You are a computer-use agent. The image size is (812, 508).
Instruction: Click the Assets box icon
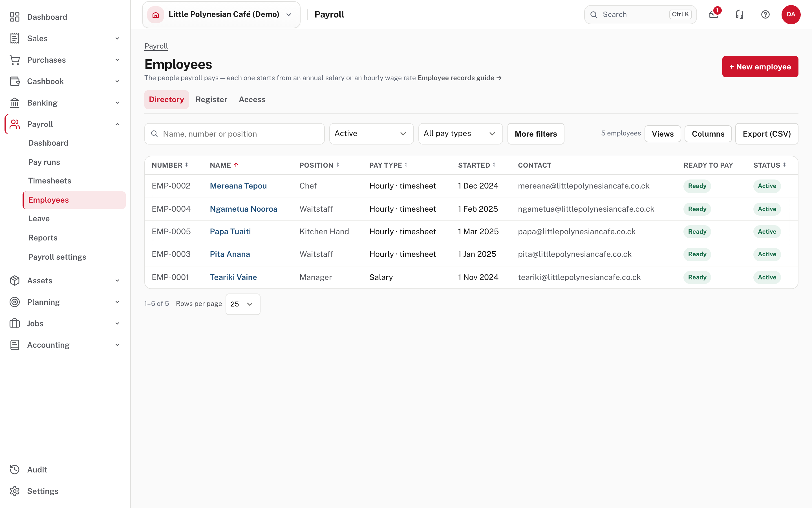pos(14,281)
